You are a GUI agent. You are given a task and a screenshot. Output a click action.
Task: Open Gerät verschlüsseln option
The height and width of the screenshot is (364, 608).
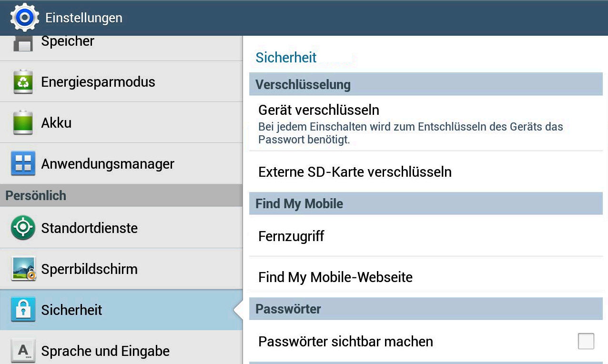(x=318, y=110)
